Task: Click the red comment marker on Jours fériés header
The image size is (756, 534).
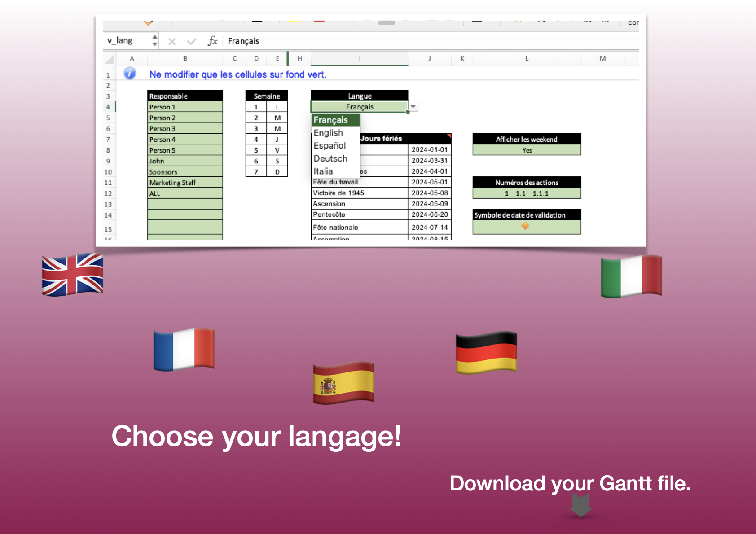Action: click(448, 135)
